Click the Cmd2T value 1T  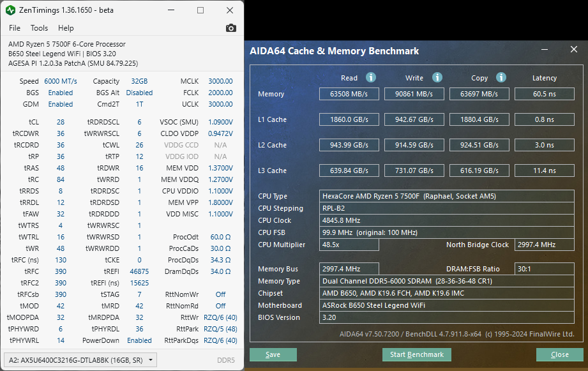[x=139, y=104]
